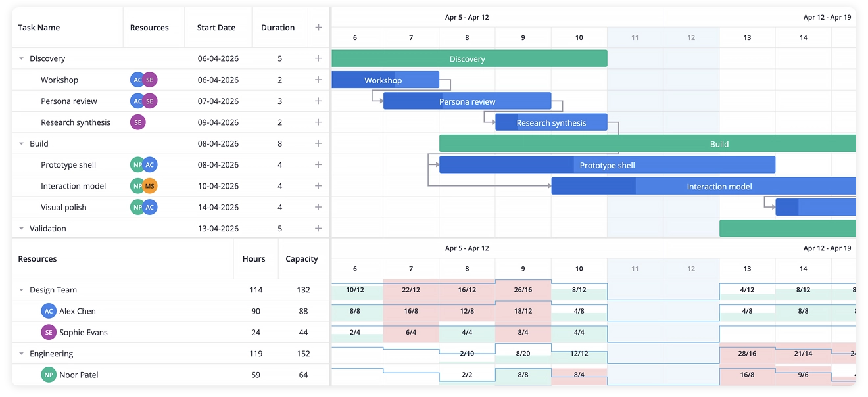Click start date 06-04-2026 in Discovery row
Viewport: 868px width, 397px height.
tap(218, 58)
